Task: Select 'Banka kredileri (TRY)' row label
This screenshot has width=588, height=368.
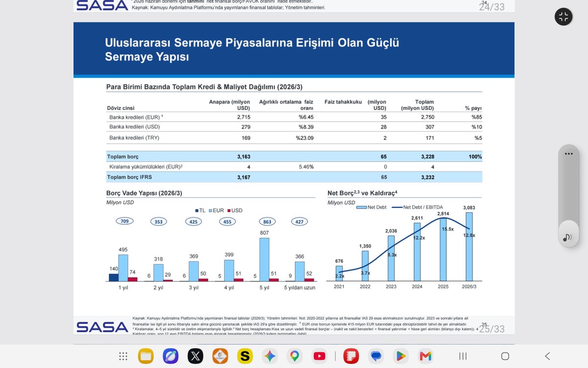Action: tap(134, 138)
